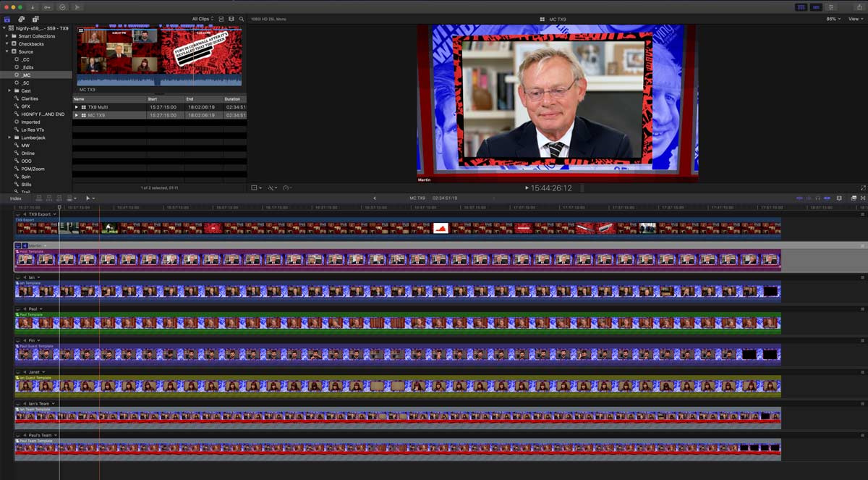Open the timeline Index panel
Image resolution: width=868 pixels, height=480 pixels.
[16, 198]
